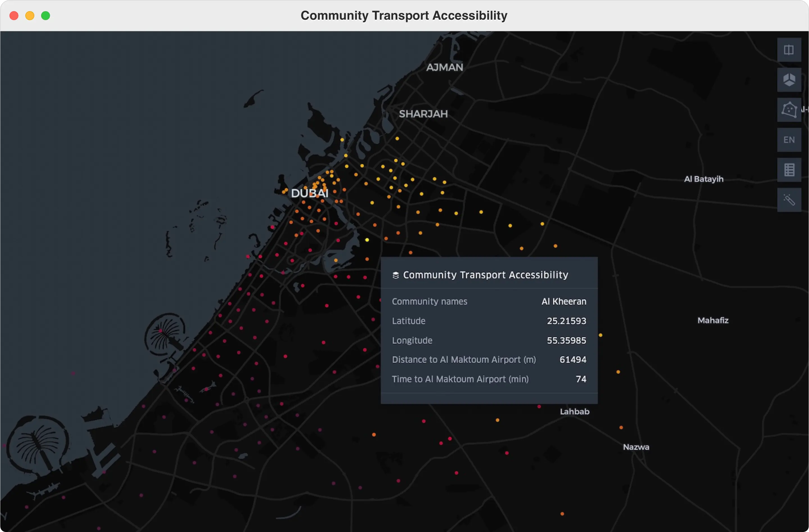Click the layer icon in tooltip header

pos(395,275)
